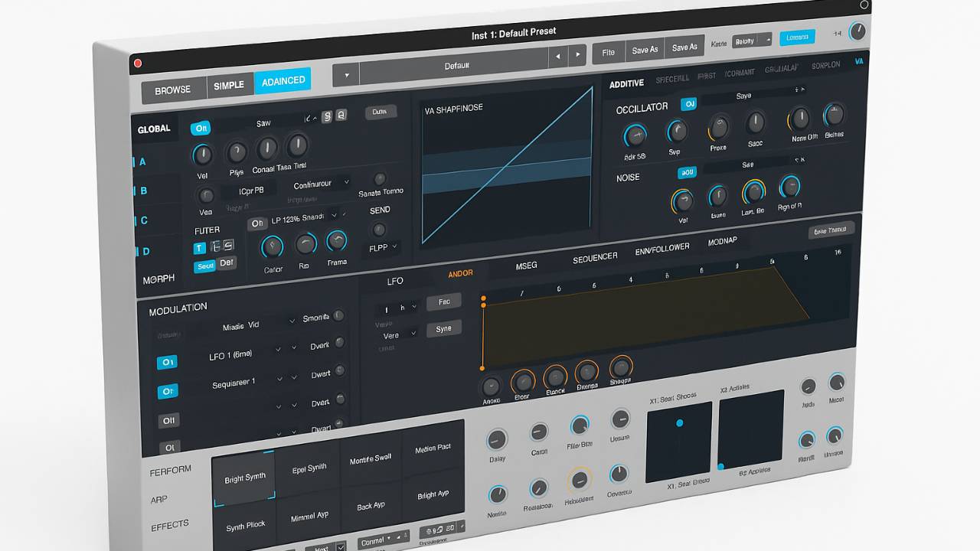Click the Anoke envelope knob
980x551 pixels.
coord(491,386)
